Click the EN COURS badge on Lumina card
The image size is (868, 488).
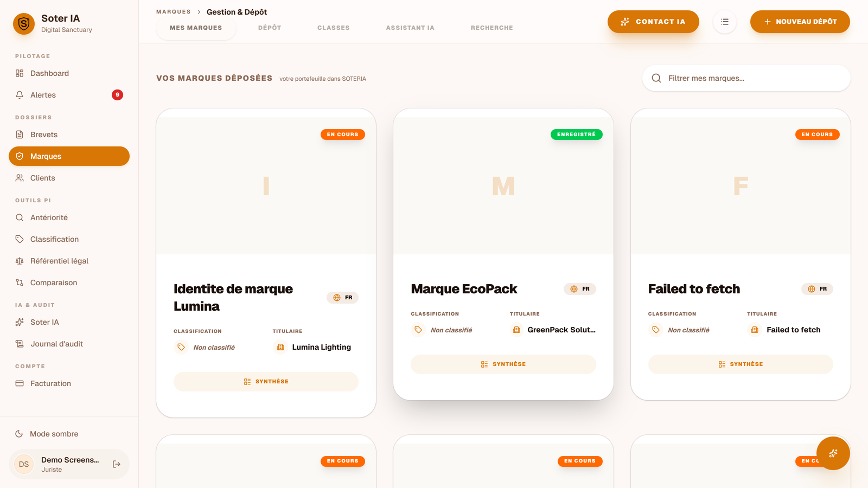343,134
